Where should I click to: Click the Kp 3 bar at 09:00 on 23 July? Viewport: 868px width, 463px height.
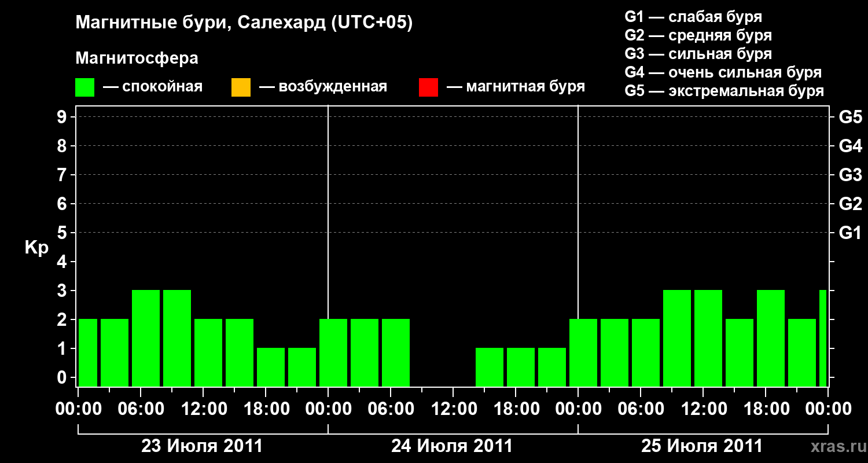177,338
